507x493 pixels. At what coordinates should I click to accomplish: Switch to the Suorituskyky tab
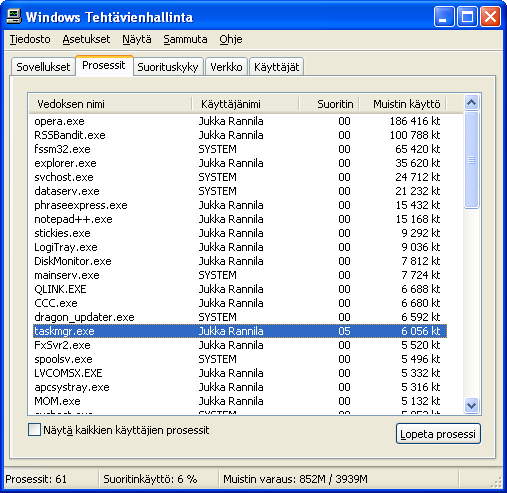pos(168,67)
